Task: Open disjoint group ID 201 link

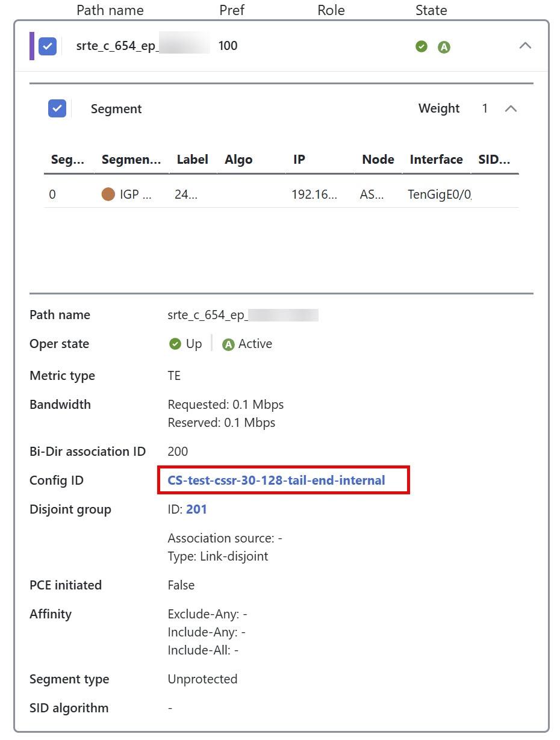Action: pyautogui.click(x=196, y=509)
